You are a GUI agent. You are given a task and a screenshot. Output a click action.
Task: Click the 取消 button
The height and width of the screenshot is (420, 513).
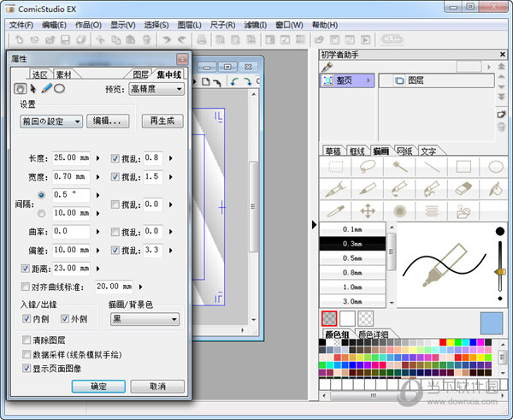[157, 387]
